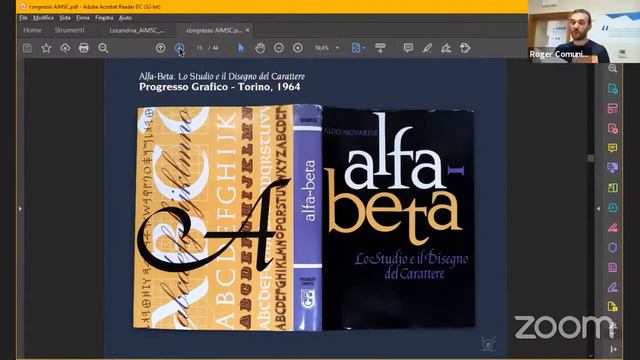
Task: Open the Sign document tool
Action: tap(446, 48)
